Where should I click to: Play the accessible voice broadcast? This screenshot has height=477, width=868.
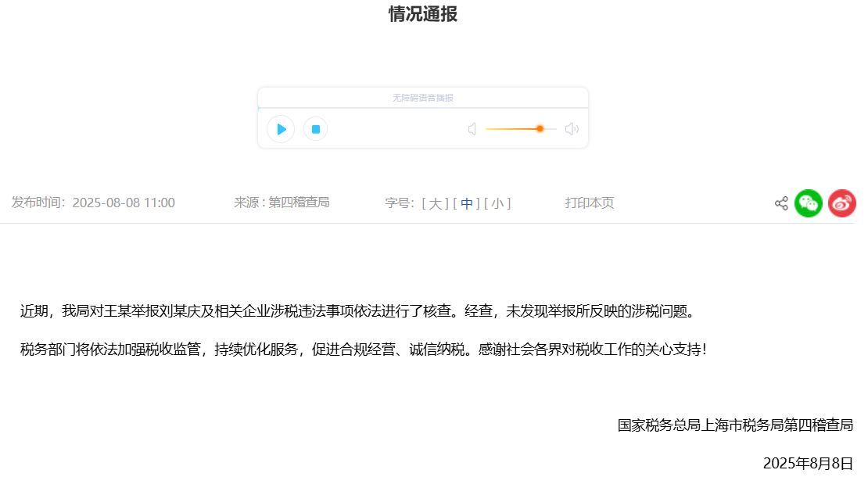[281, 129]
